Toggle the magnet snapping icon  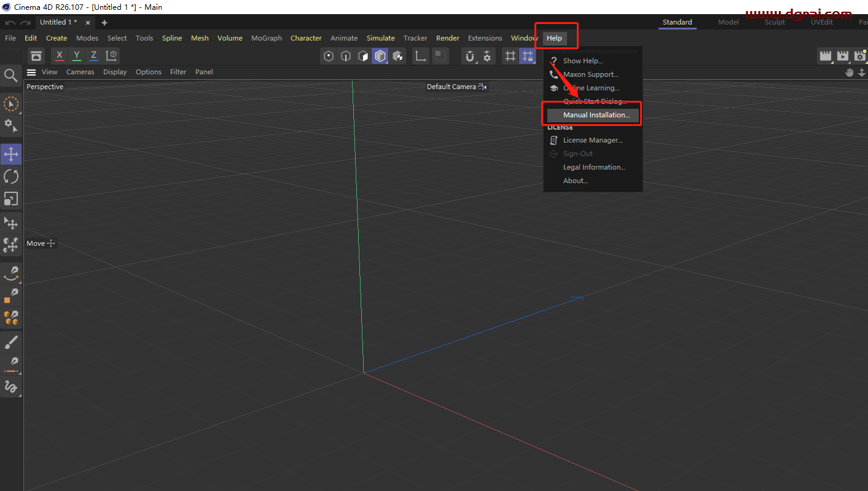[x=469, y=56]
